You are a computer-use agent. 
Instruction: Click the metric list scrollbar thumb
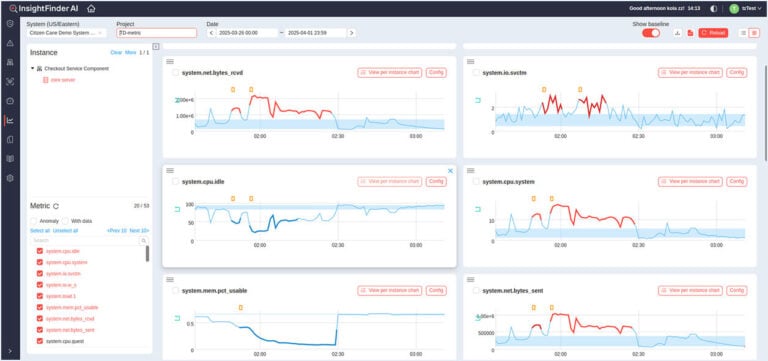tap(147, 254)
